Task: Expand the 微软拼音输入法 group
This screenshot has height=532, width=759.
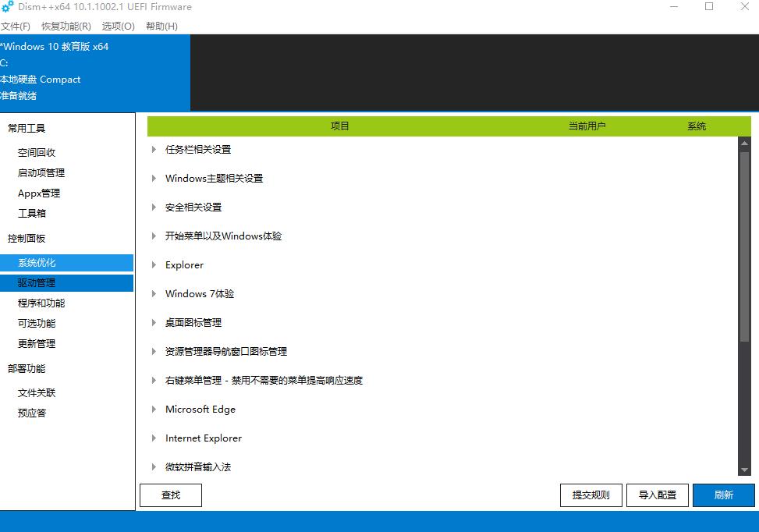Action: tap(153, 466)
